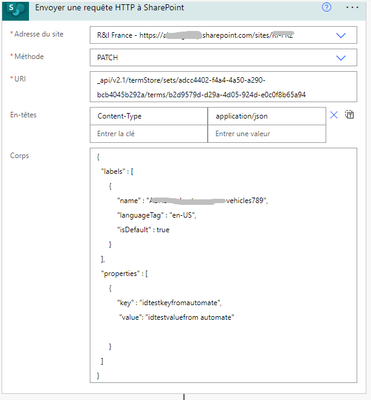Viewport: 371px width, 400px height.
Task: Click the "value": "idtestvaluefrom automate" line
Action: pyautogui.click(x=177, y=317)
